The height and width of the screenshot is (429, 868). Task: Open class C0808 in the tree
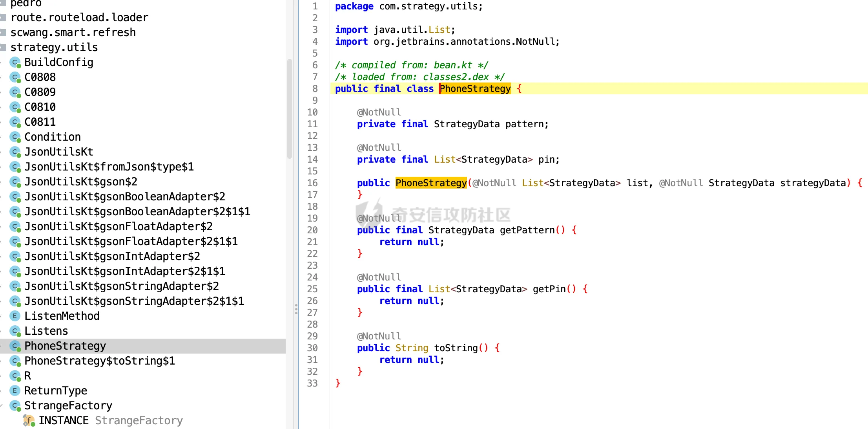coord(40,77)
